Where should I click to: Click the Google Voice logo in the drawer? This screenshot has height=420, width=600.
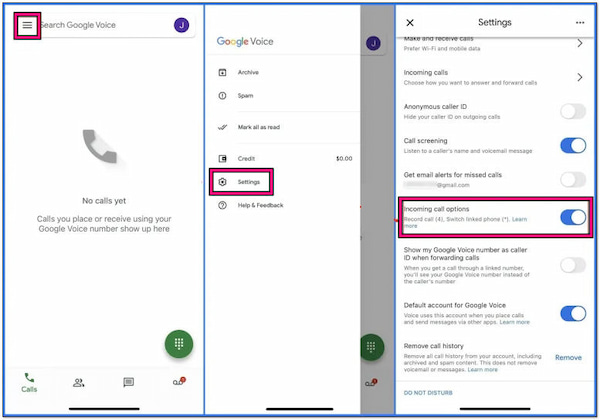point(245,41)
